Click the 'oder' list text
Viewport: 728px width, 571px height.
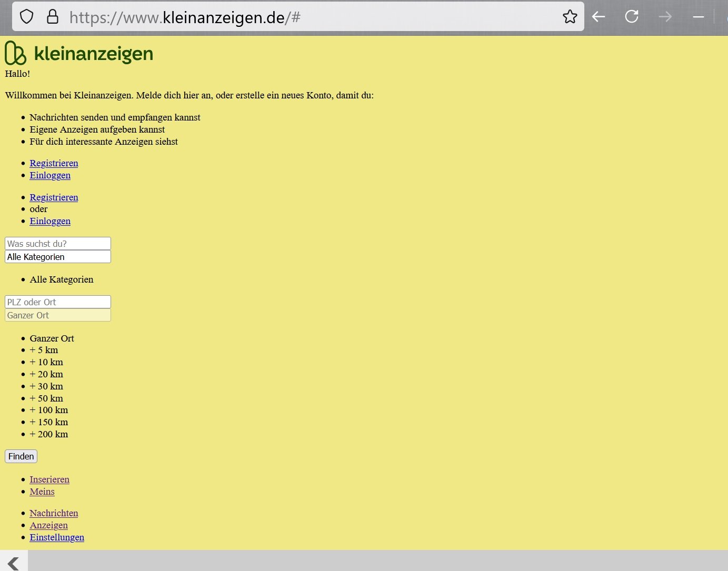[x=38, y=209]
